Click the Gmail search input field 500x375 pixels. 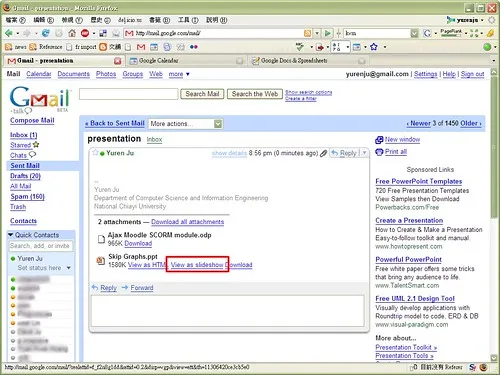tap(129, 94)
